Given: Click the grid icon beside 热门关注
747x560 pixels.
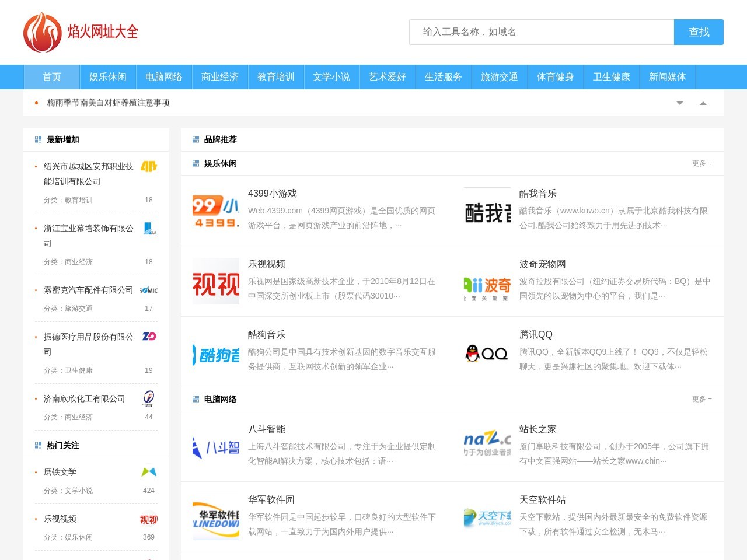Looking at the screenshot, I should click(x=39, y=445).
